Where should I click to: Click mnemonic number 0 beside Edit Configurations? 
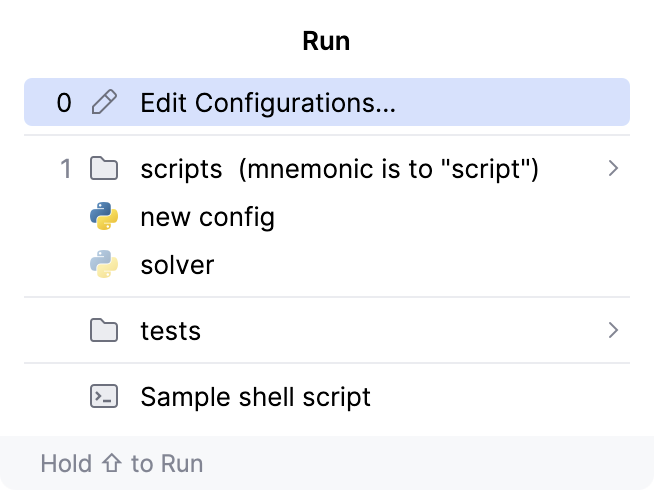[x=64, y=102]
